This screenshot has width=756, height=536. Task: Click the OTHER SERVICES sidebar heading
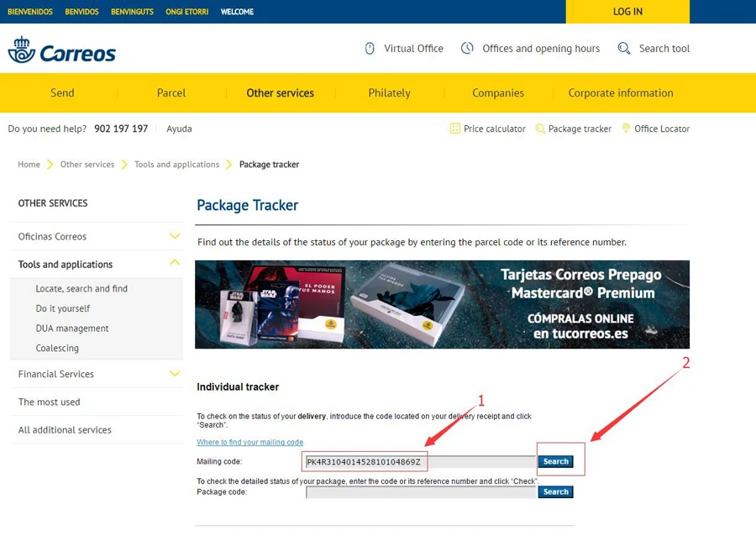click(53, 203)
